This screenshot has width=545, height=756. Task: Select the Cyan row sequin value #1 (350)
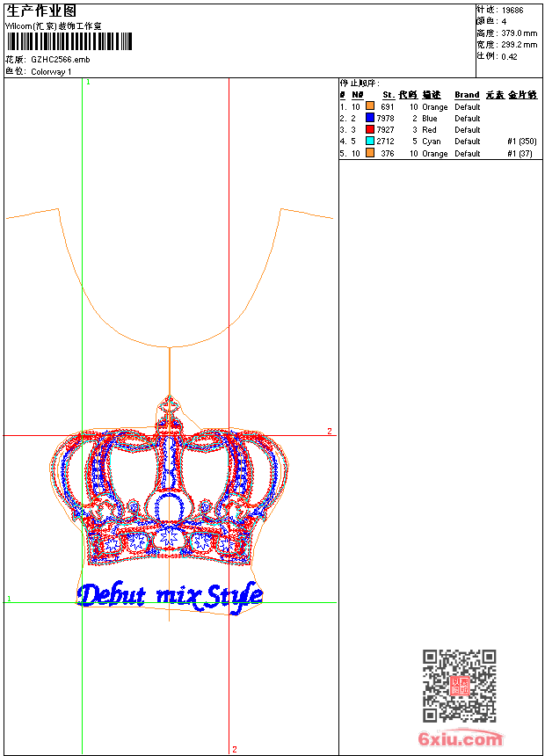[x=521, y=141]
